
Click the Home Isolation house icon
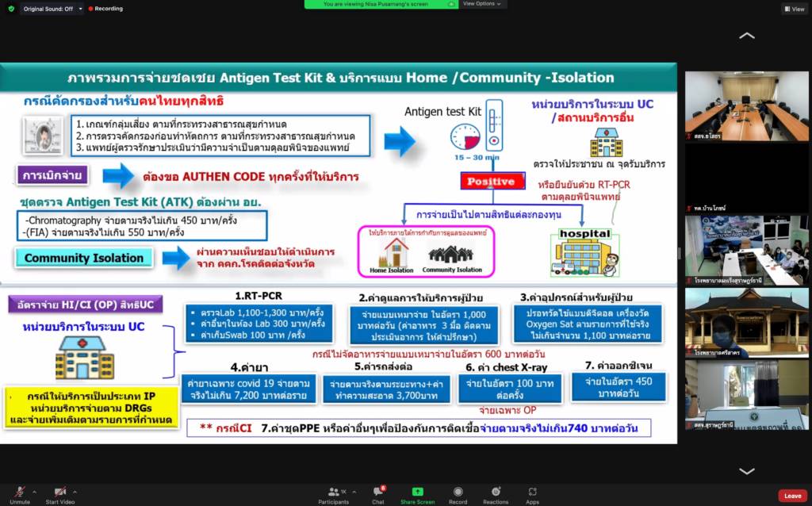tap(393, 253)
